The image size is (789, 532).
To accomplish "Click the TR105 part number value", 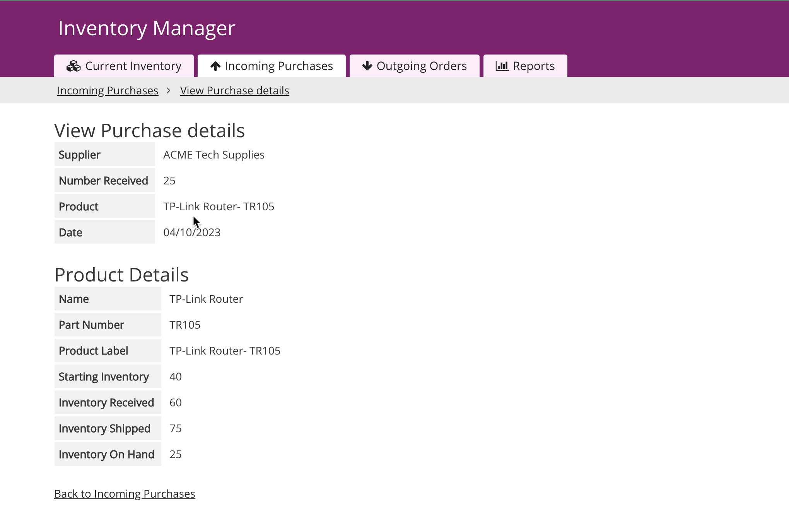I will click(185, 325).
